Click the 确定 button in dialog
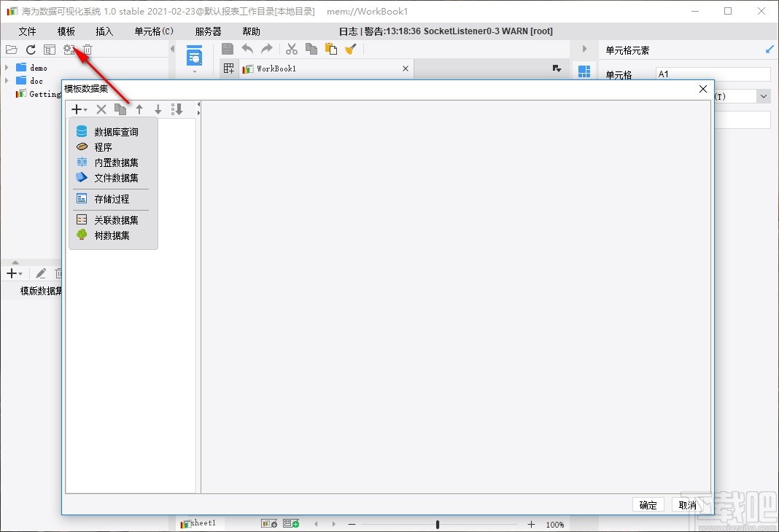Viewport: 779px width, 532px height. [x=648, y=505]
